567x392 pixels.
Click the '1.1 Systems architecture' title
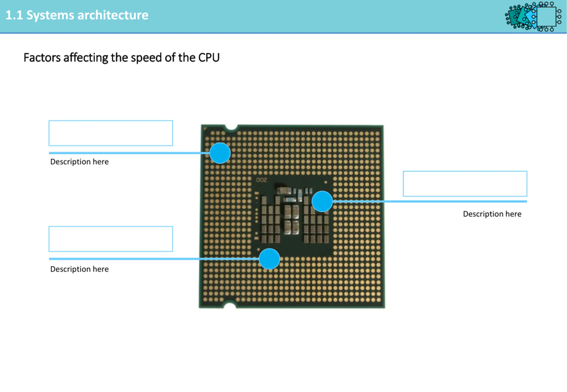77,15
